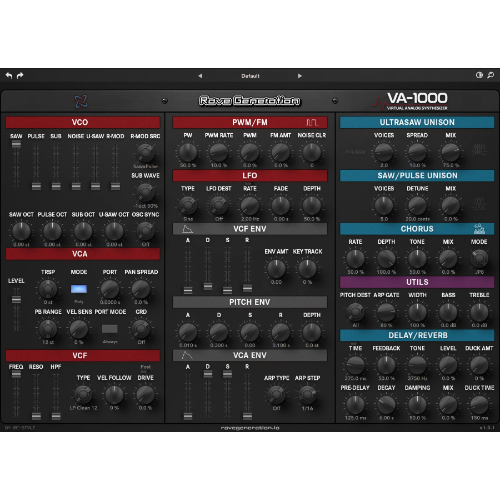Screen dimensions: 500x500
Task: Click the SUB WAVE selector knob
Action: pyautogui.click(x=145, y=192)
